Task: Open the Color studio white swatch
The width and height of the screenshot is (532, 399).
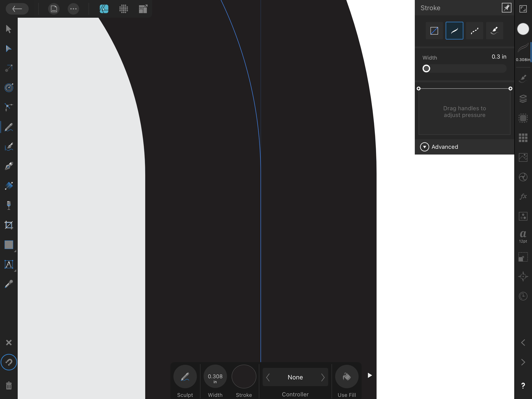Action: (523, 29)
